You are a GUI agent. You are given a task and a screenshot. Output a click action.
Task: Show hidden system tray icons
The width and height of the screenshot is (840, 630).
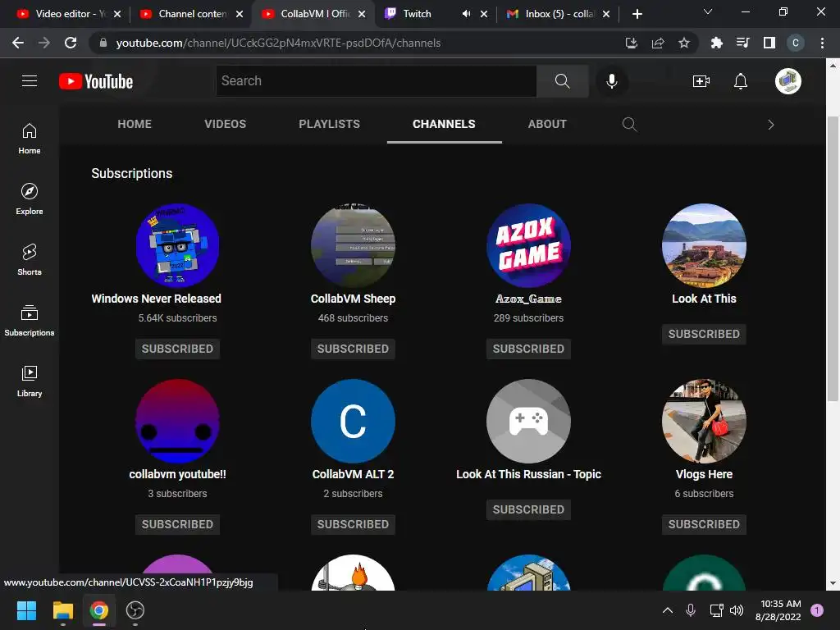coord(668,610)
